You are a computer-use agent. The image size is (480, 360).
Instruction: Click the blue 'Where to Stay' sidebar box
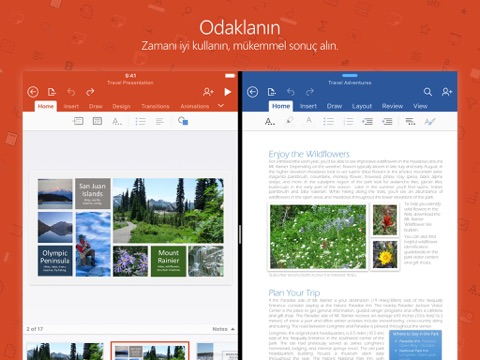coord(415,345)
